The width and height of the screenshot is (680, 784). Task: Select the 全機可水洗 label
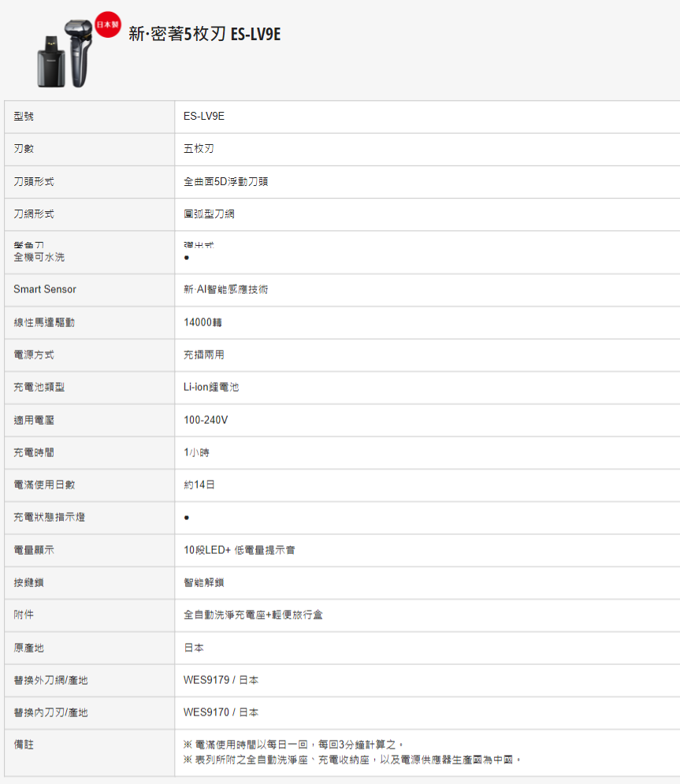pos(39,257)
